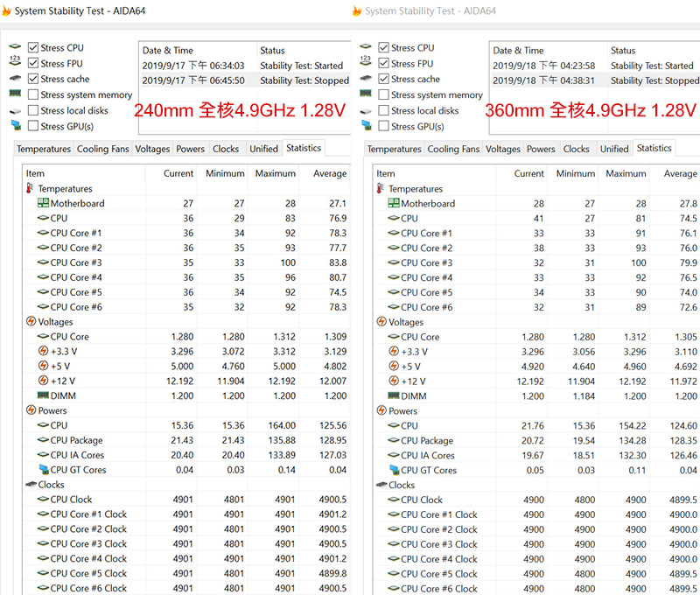Click thermometer icon of Temperatures group, right window
The height and width of the screenshot is (595, 700).
tap(381, 188)
